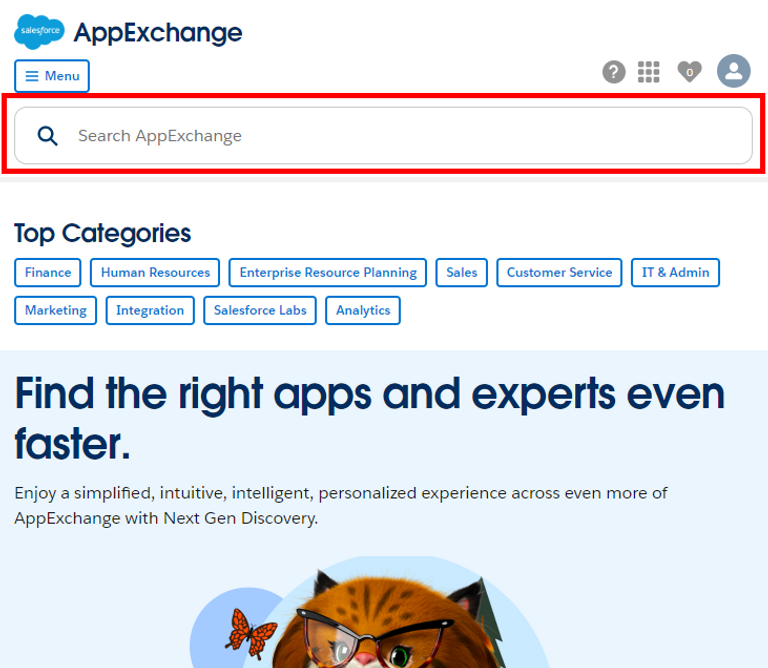Select the Finance category
This screenshot has height=668, width=768.
coord(48,272)
